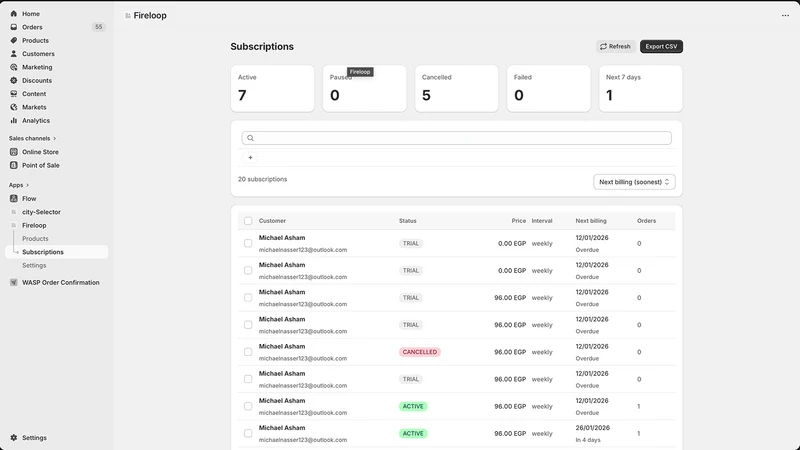Check the second TRIAL 0.00 EGP row

tap(248, 270)
